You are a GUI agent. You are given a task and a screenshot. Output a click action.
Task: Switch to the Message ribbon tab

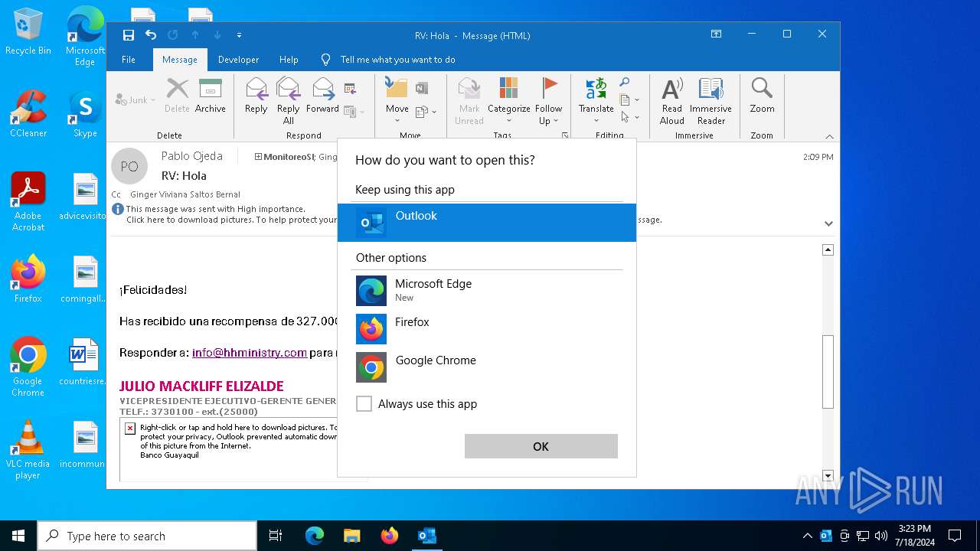click(180, 60)
